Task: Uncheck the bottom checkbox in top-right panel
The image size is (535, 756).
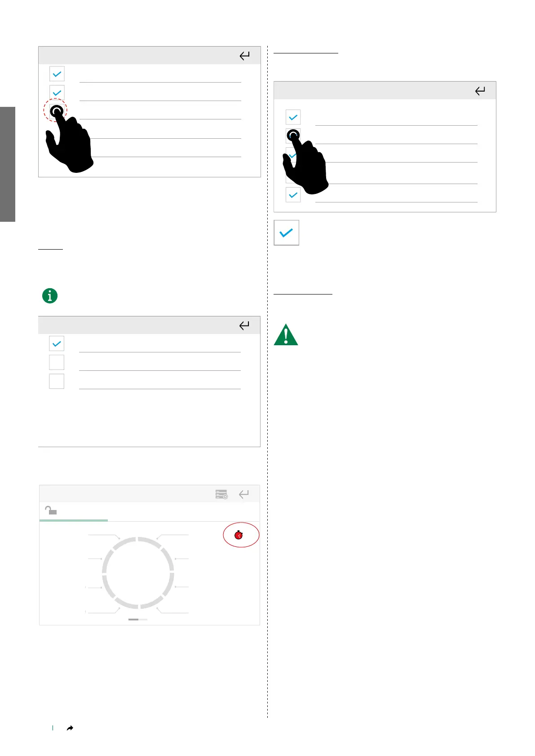Action: [293, 195]
